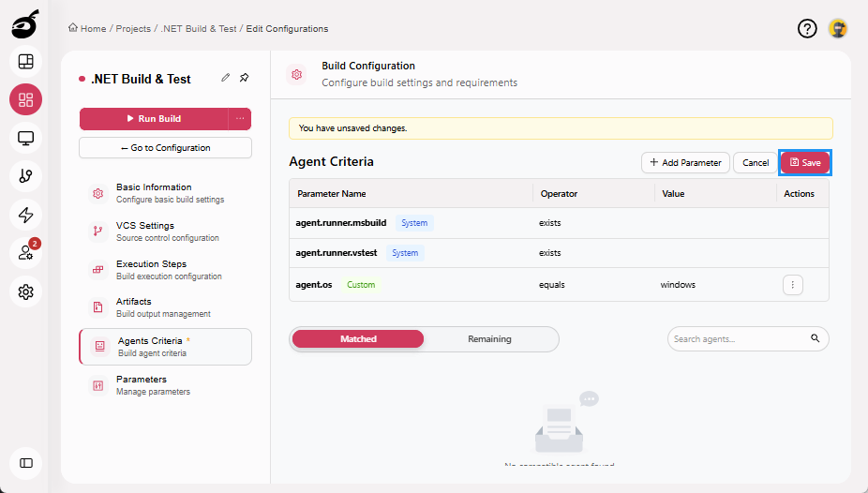The height and width of the screenshot is (493, 868).
Task: Click the Home breadcrumb
Action: coord(87,28)
